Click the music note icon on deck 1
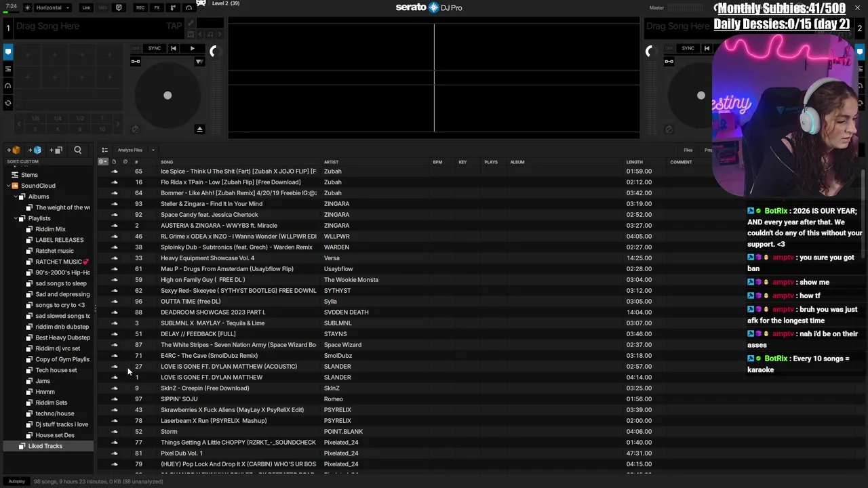This screenshot has height=488, width=868. click(210, 35)
